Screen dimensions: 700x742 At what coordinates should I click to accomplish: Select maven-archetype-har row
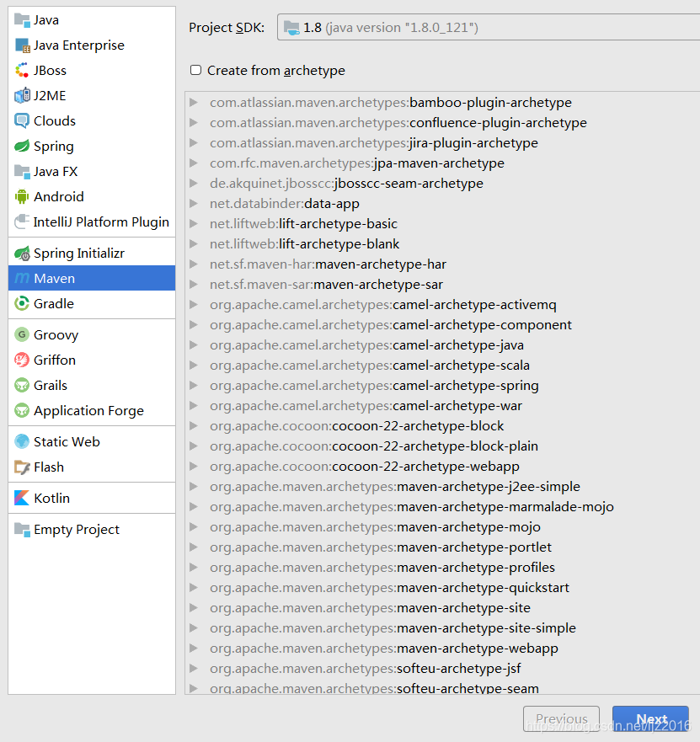click(442, 264)
